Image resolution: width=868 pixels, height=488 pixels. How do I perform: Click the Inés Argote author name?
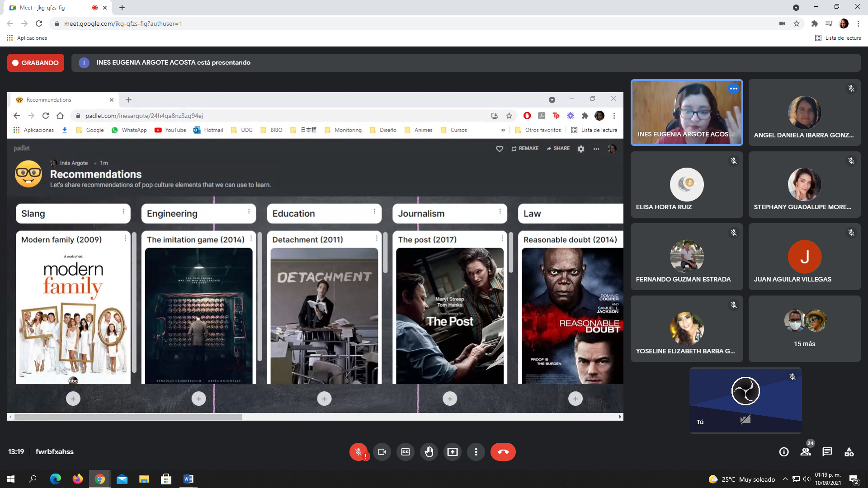[x=74, y=163]
